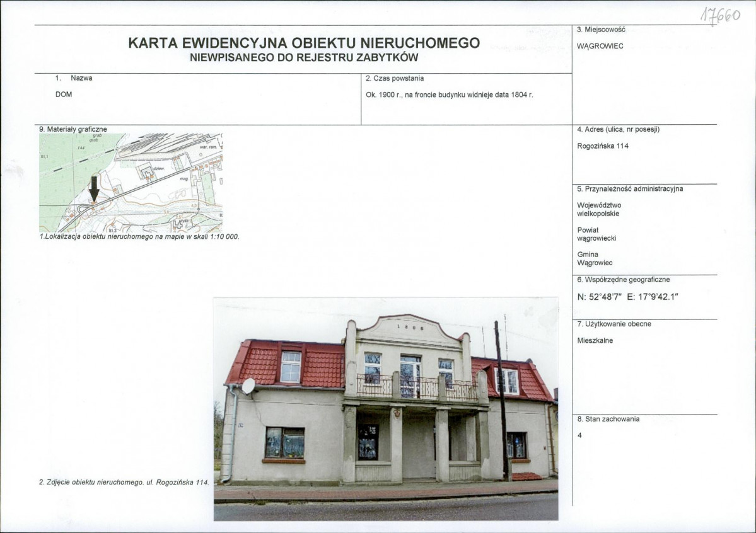Click the map caption "1.Lokalizacja obiektu nieruchomego"
Screen dimensions: 756x533
[97, 237]
